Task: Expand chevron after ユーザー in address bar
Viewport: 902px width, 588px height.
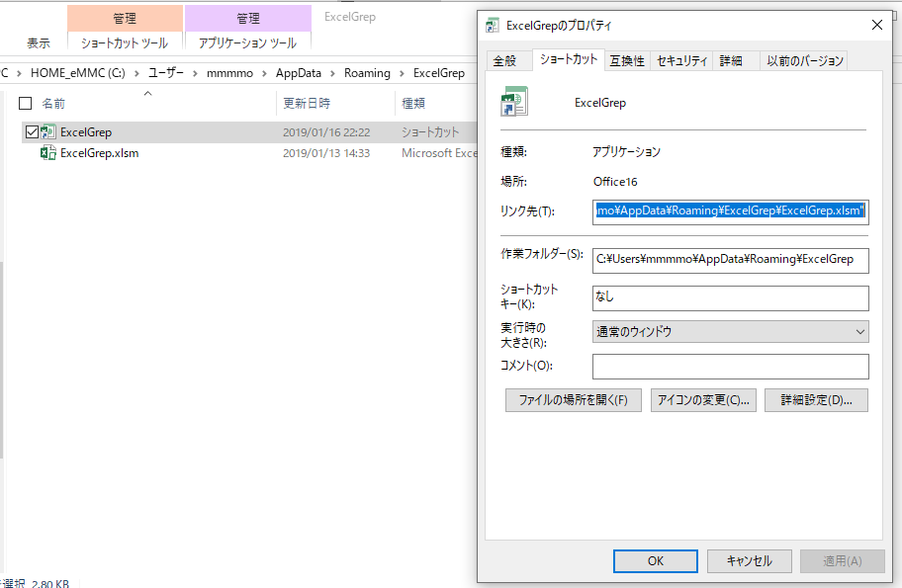Action: 195,73
